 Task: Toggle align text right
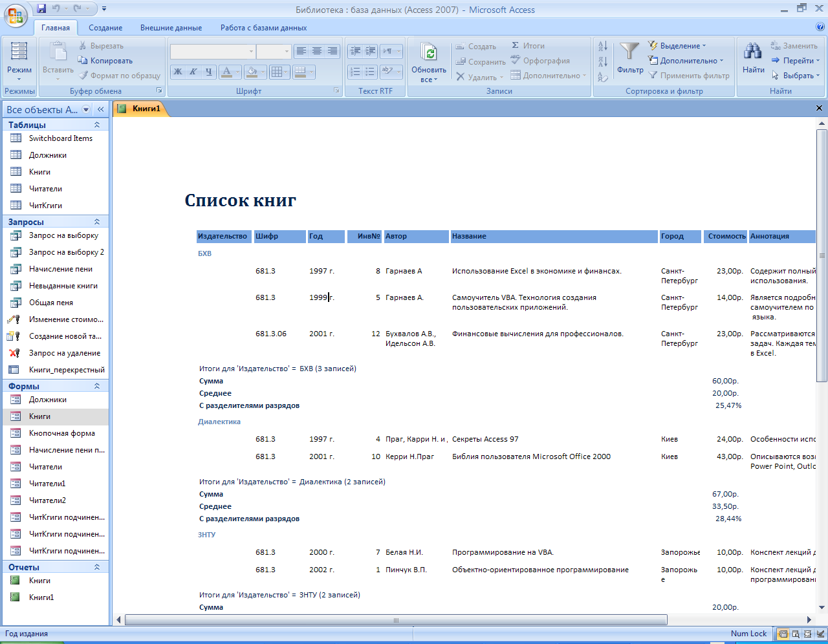(x=332, y=51)
